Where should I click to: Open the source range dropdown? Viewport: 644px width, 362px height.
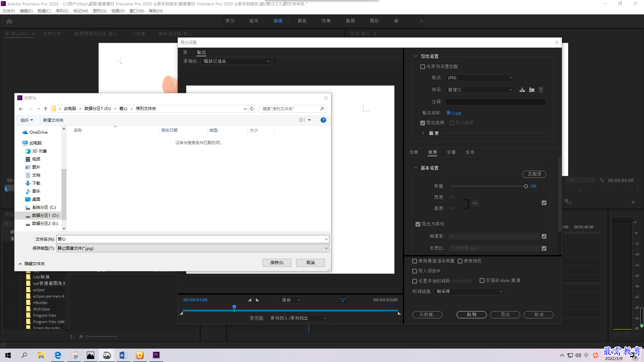298,318
